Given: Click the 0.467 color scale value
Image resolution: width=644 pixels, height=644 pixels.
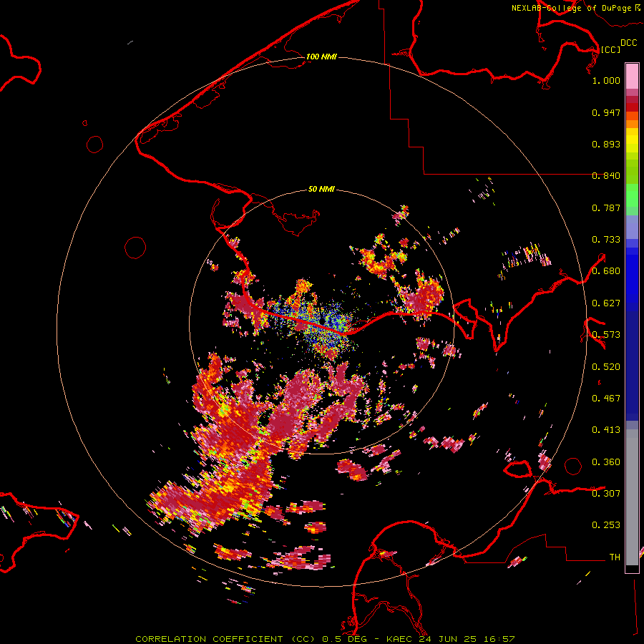Looking at the screenshot, I should coord(606,399).
